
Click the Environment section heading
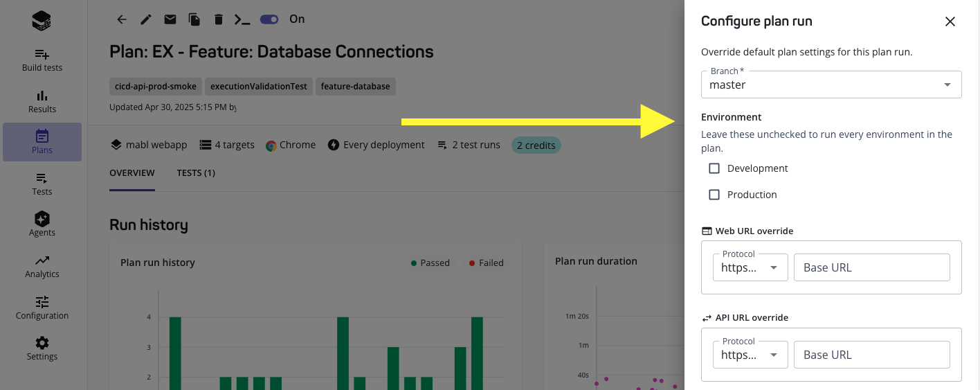[732, 118]
